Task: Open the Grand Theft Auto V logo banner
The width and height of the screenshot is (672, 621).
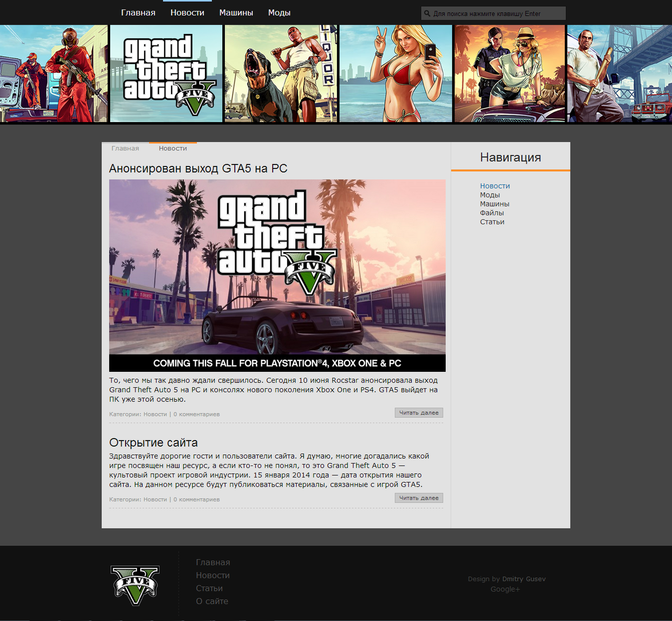Action: click(166, 73)
